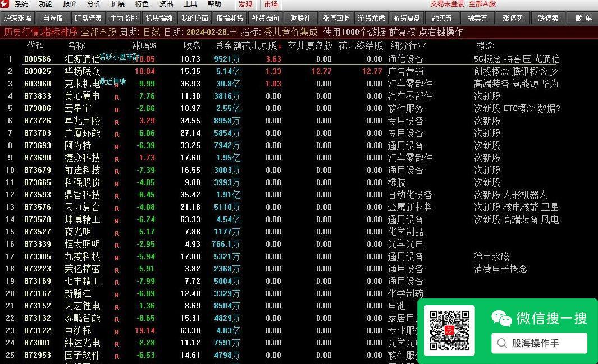598x364 pixels.
Task: Sort by the 花儿终结版 column header
Action: (360, 46)
